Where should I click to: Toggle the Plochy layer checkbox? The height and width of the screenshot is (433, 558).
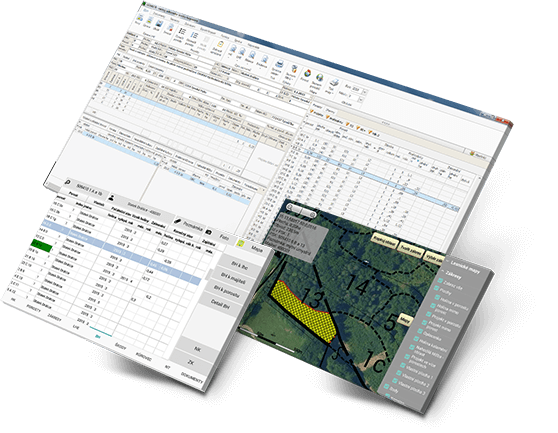436,289
